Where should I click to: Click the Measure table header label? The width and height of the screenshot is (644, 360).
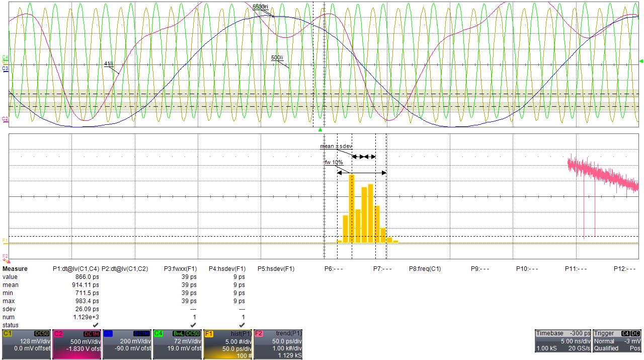point(15,269)
